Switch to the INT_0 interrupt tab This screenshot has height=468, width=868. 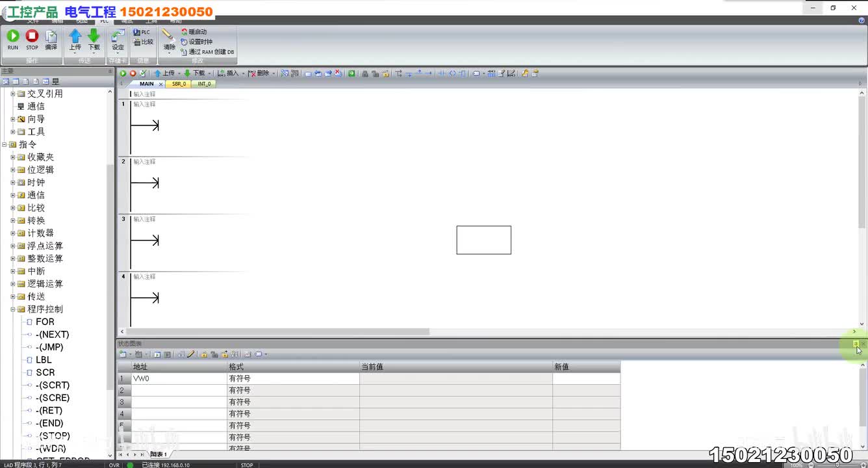tap(204, 84)
